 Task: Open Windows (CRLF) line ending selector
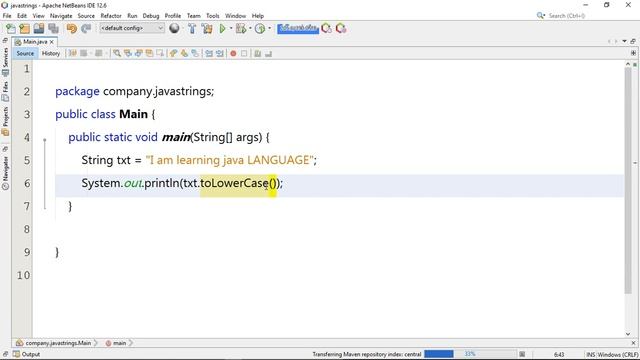point(618,354)
